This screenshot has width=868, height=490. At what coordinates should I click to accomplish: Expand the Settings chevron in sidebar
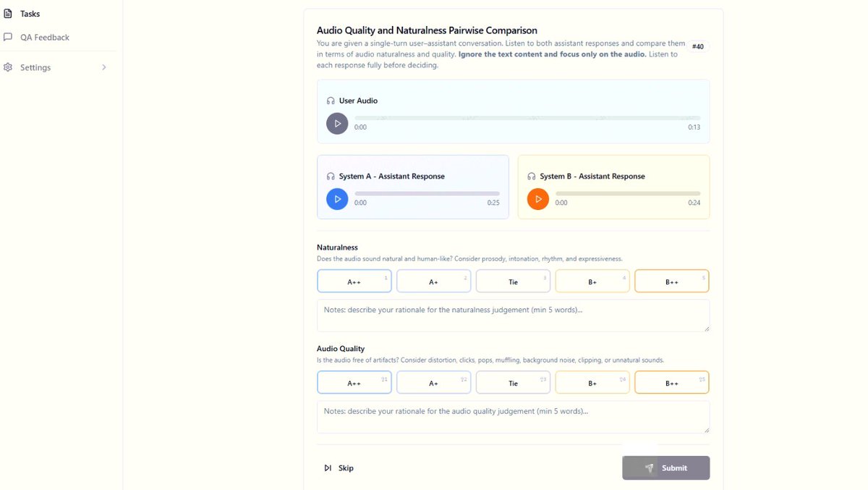pos(104,67)
